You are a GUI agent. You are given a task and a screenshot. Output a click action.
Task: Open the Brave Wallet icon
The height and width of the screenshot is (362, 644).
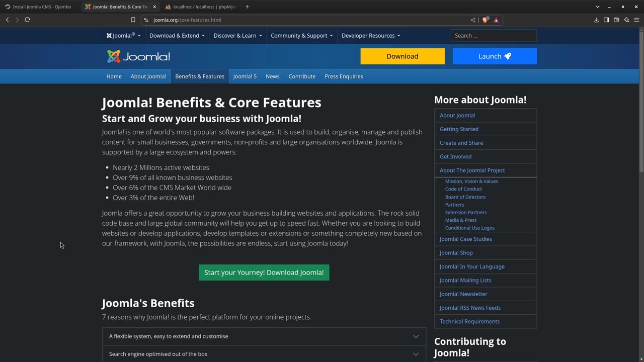point(616,20)
